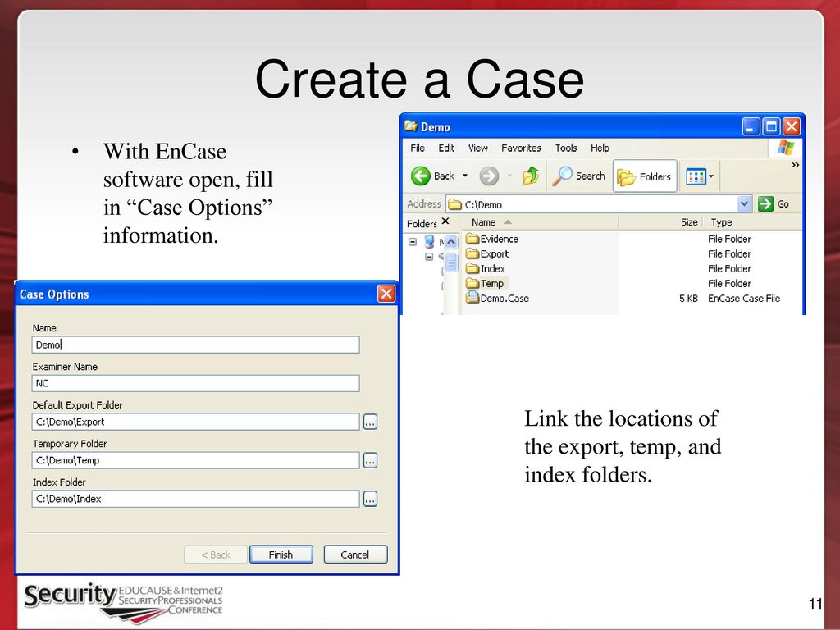840x630 pixels.
Task: Open Search in the Demo Explorer window
Action: coord(579,176)
